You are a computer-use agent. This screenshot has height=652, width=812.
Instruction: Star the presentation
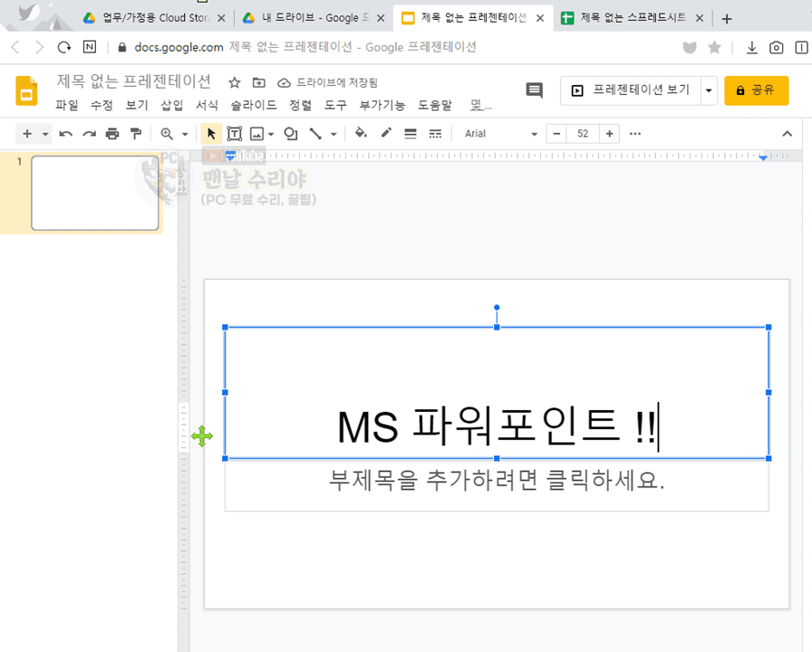tap(235, 82)
